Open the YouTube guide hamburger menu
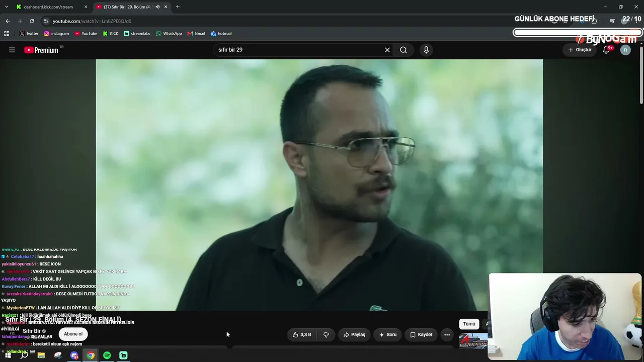 coord(12,50)
